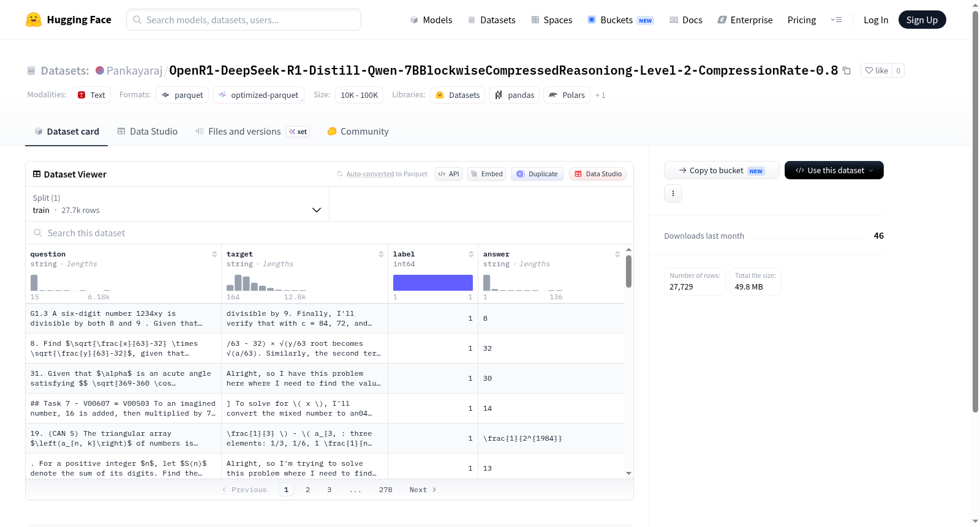
Task: Open the Enterprise menu item
Action: tap(745, 20)
